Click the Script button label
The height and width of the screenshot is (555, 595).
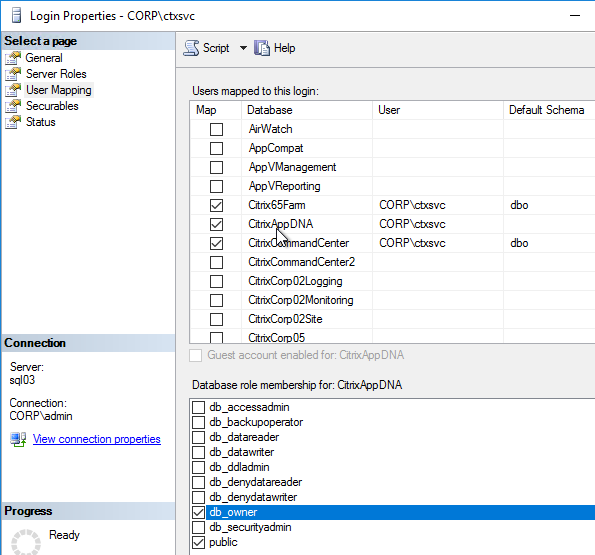216,48
